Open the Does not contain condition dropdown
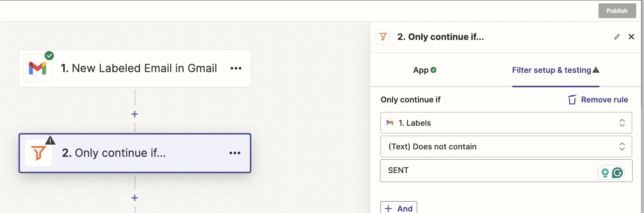 tap(506, 146)
